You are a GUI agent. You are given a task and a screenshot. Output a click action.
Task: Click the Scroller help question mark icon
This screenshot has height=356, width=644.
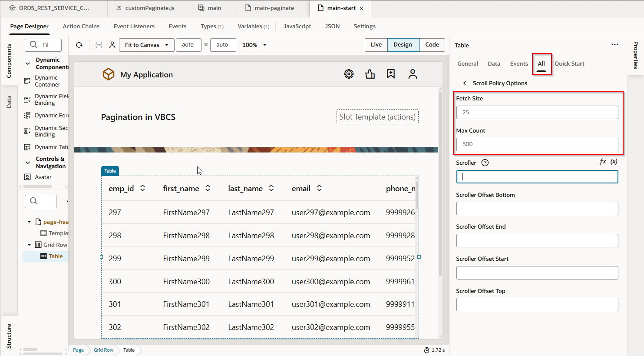[x=485, y=163]
